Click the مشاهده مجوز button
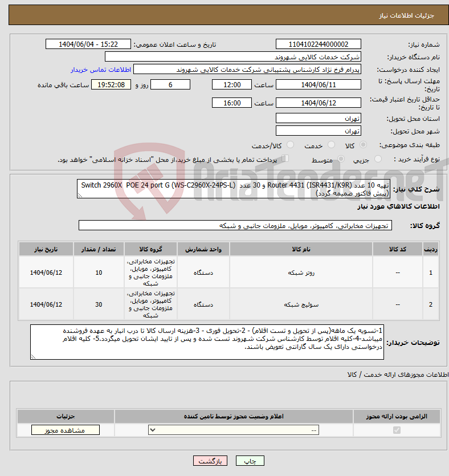449x476 pixels. (x=65, y=430)
